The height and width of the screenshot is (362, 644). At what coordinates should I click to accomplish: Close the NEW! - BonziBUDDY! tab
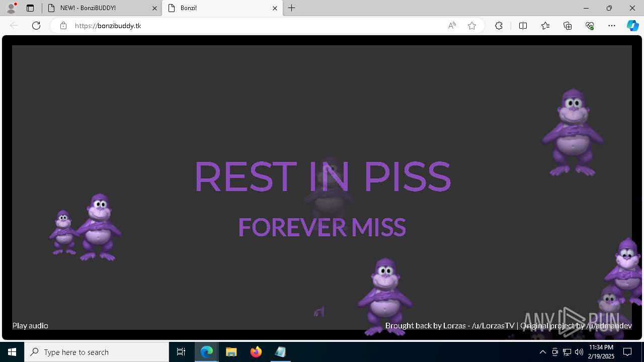[154, 8]
